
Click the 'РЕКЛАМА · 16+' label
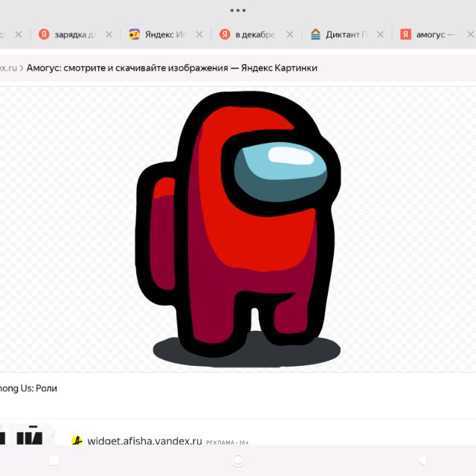(x=228, y=443)
